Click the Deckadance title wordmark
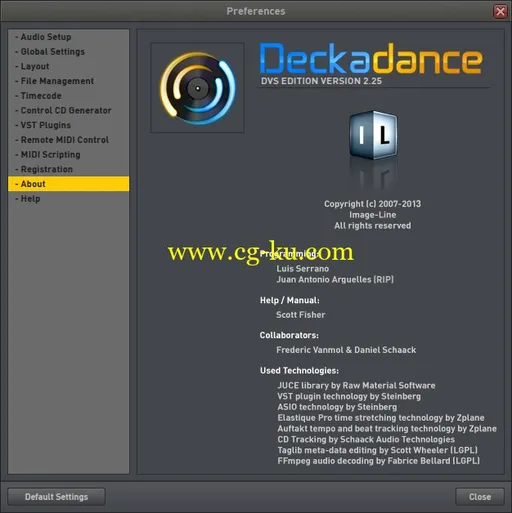The width and height of the screenshot is (512, 513). 371,58
